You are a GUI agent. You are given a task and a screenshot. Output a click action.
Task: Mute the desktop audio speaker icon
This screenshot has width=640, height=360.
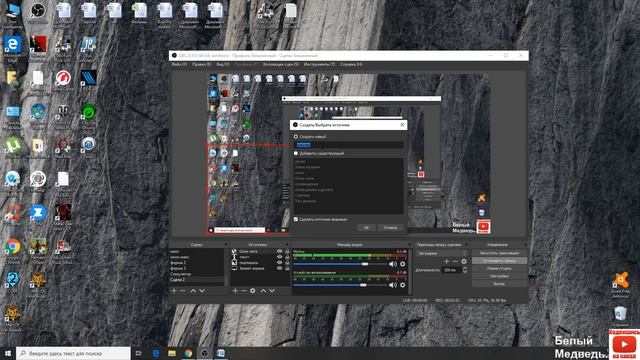point(393,285)
